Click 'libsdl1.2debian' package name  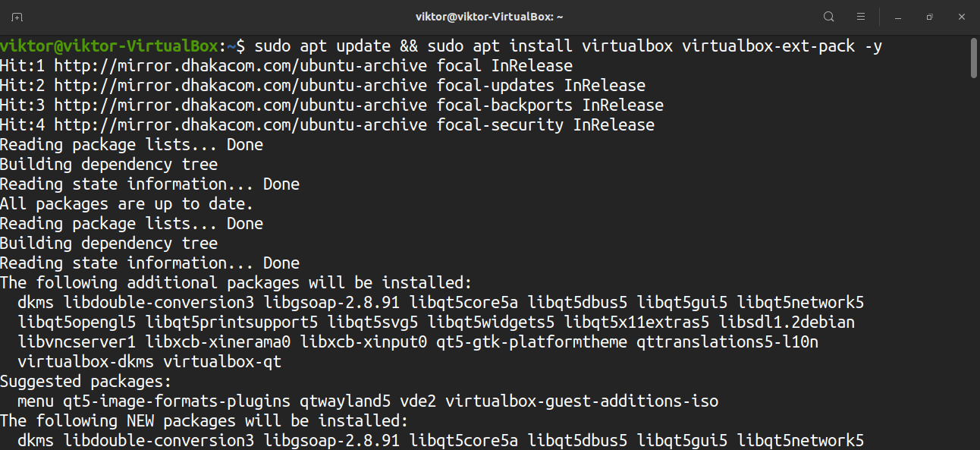[787, 323]
